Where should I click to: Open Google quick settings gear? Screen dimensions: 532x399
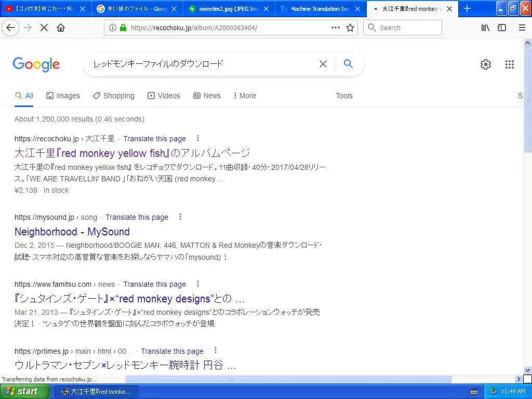pos(486,64)
